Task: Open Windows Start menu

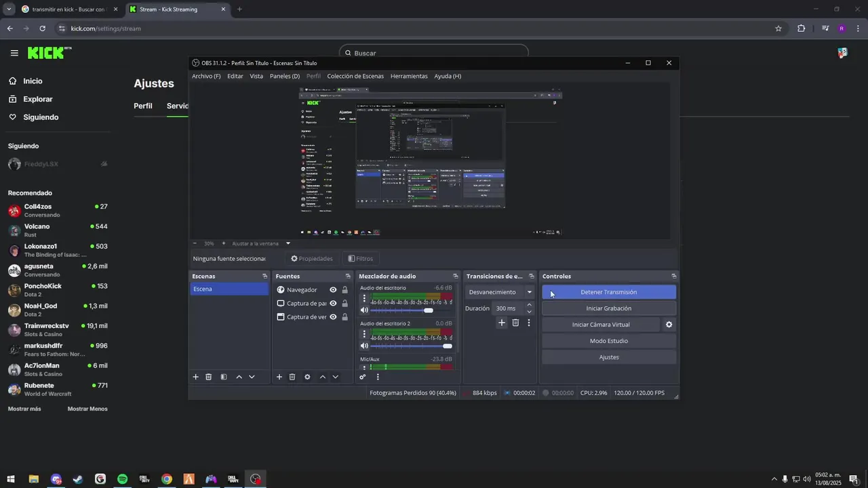Action: 11,479
